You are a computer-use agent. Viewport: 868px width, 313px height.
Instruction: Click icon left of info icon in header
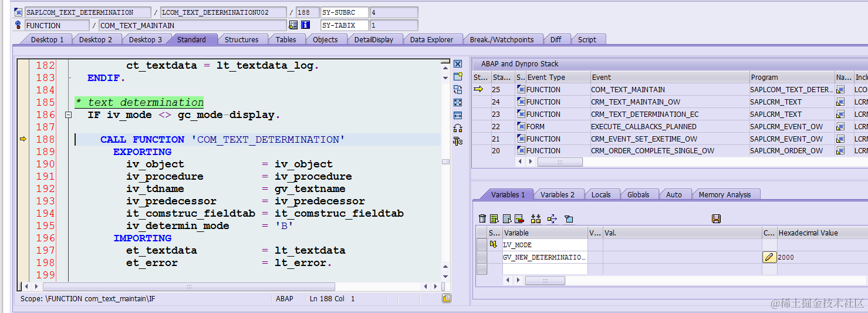[x=293, y=25]
